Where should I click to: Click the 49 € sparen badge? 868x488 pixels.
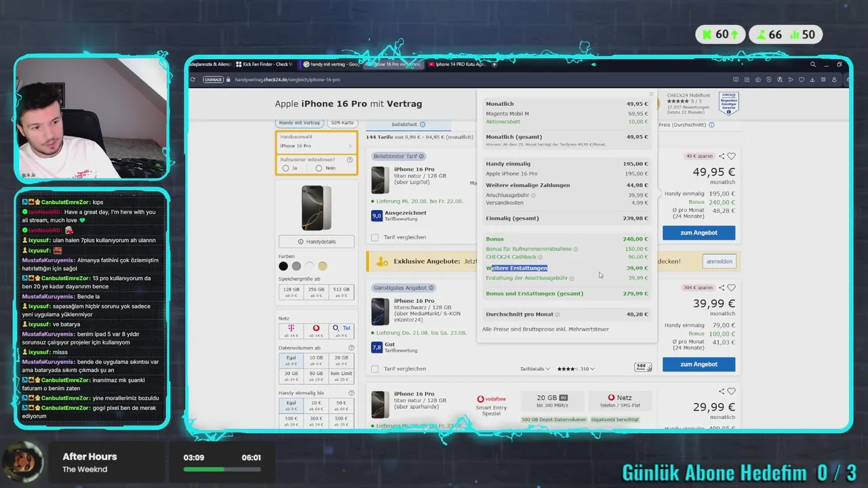point(700,157)
